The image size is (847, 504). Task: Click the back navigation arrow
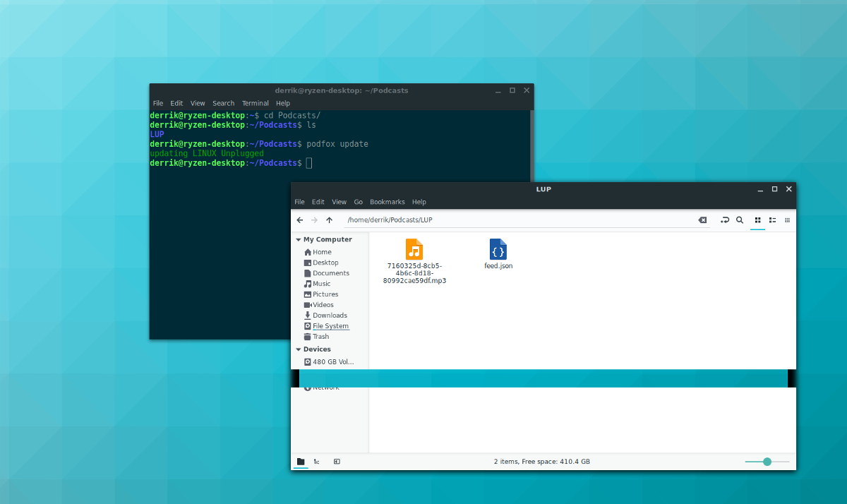point(299,220)
